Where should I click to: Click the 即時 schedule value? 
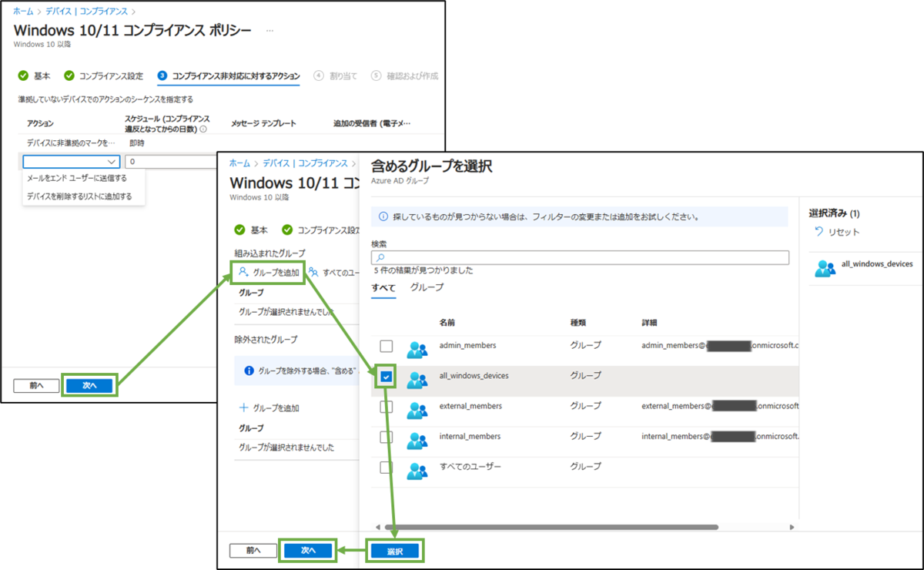(136, 143)
